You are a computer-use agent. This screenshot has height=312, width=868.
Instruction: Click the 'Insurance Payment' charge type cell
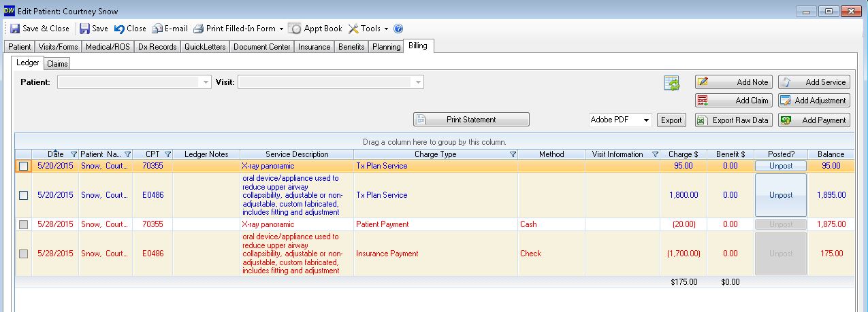click(x=436, y=254)
